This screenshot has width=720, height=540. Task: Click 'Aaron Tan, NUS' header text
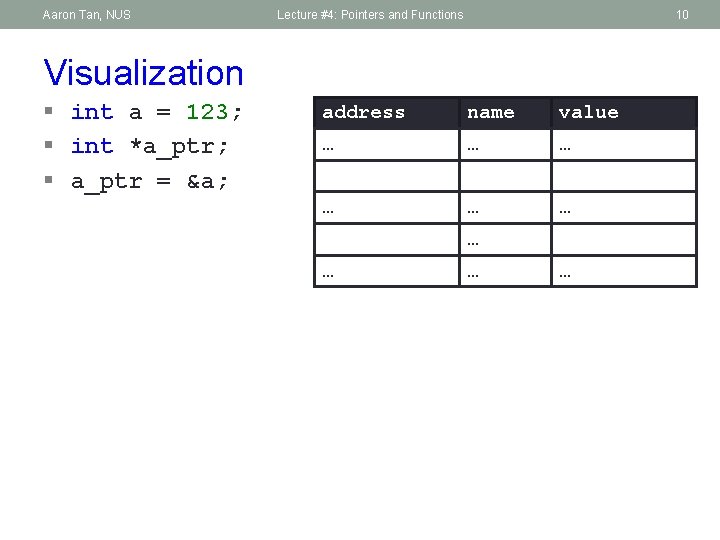pyautogui.click(x=87, y=15)
